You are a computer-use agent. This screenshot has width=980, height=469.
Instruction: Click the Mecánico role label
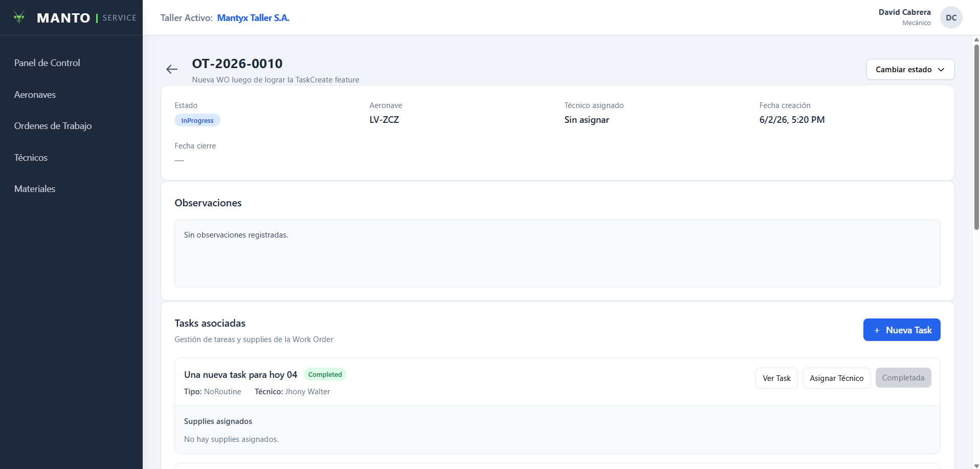tap(916, 23)
